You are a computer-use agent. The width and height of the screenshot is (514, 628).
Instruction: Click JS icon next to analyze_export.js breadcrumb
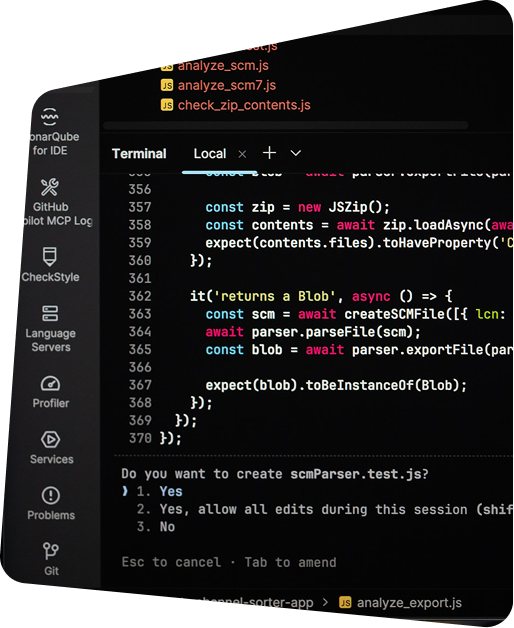[x=345, y=602]
